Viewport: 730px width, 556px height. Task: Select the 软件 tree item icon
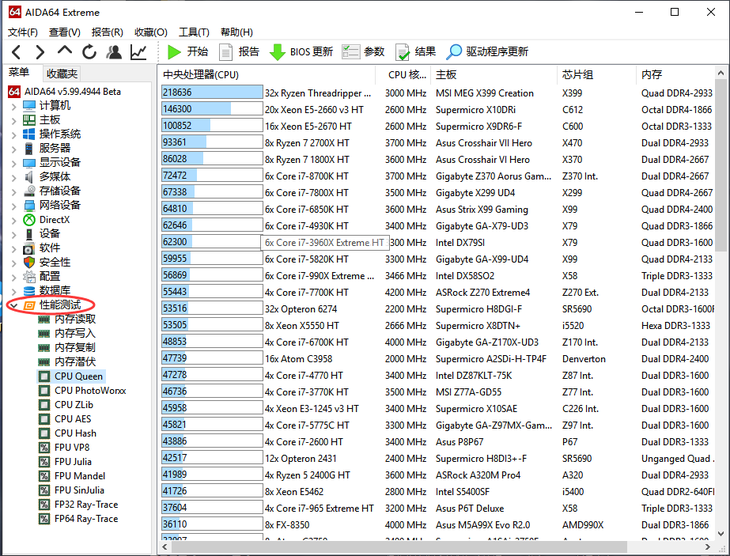coord(29,248)
